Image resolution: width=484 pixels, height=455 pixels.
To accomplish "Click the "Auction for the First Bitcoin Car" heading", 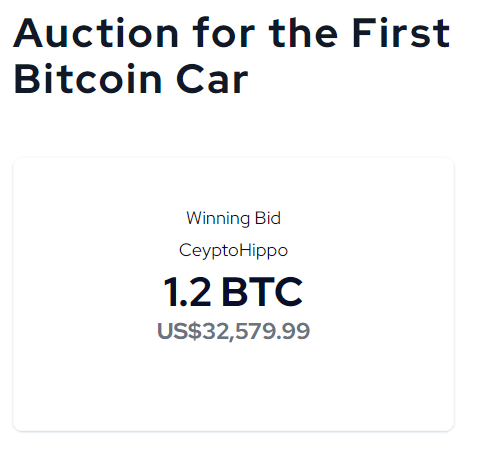I will [x=232, y=56].
